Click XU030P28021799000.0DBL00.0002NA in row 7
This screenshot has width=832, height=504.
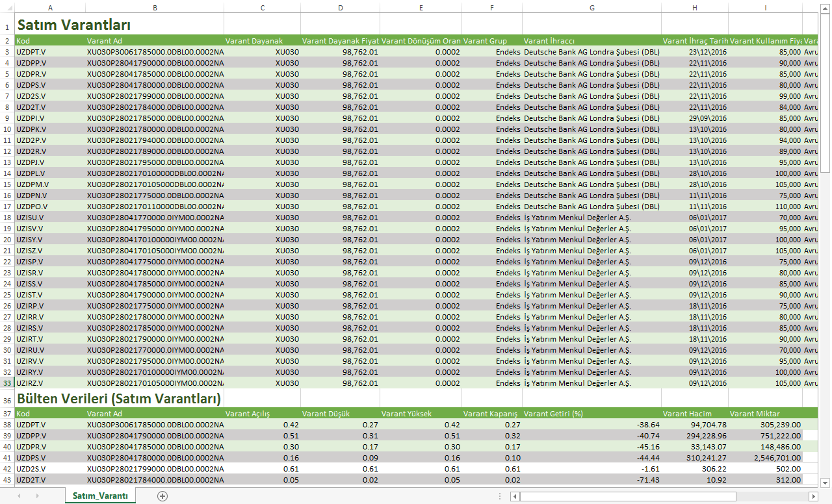[155, 96]
